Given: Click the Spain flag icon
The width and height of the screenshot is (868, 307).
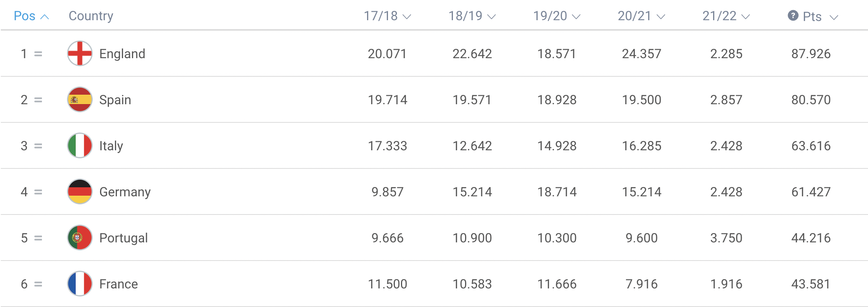Looking at the screenshot, I should 80,99.
